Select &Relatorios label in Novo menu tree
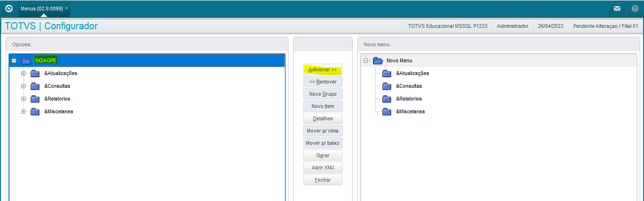This screenshot has width=644, height=201. click(x=409, y=99)
